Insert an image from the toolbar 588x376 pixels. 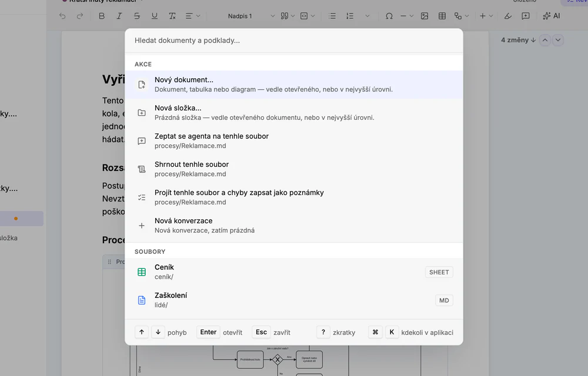click(x=425, y=16)
